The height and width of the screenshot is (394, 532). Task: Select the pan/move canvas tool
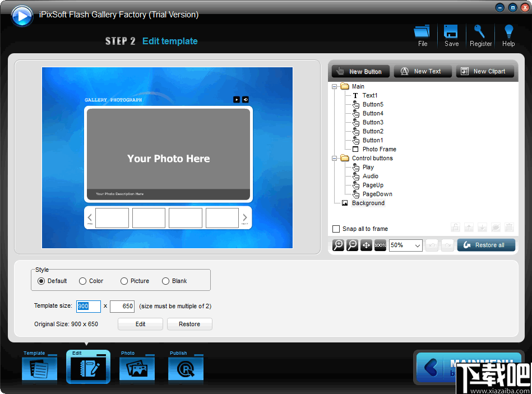tap(366, 245)
